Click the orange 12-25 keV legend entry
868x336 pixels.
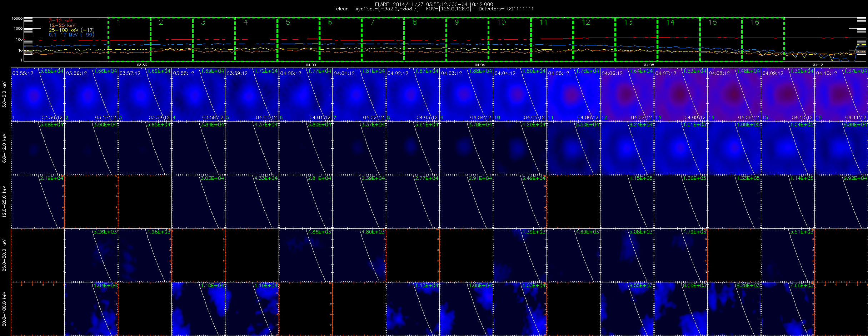(x=62, y=25)
